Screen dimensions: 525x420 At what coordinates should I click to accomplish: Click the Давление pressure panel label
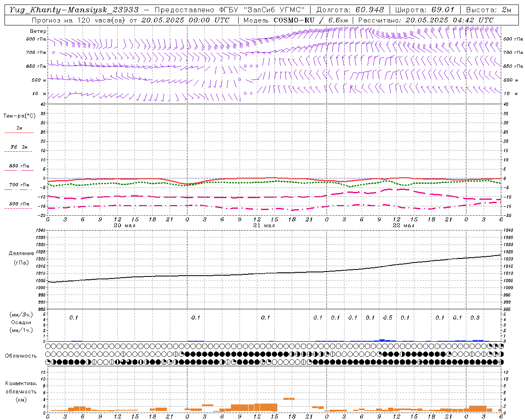21,253
